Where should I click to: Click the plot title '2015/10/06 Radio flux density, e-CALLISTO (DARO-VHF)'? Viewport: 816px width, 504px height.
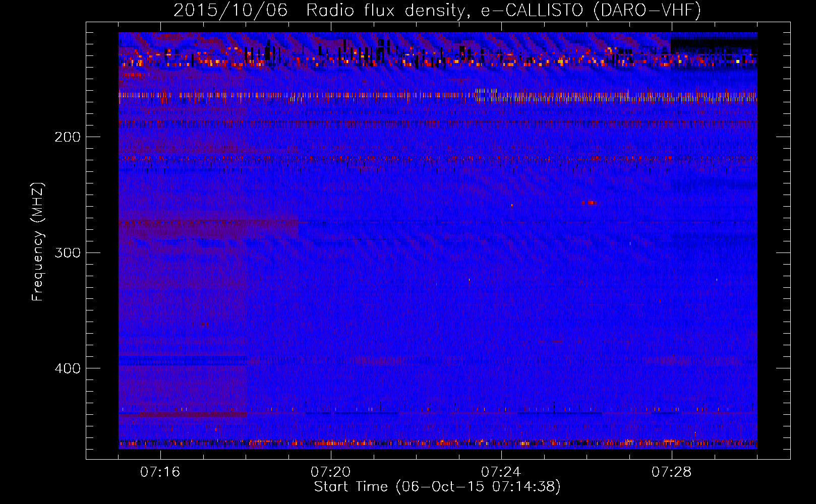pos(437,10)
